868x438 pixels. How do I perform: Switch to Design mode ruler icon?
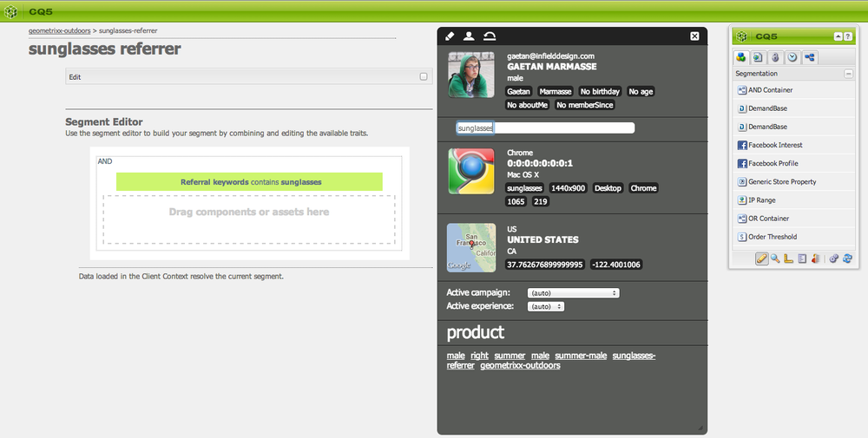point(788,258)
